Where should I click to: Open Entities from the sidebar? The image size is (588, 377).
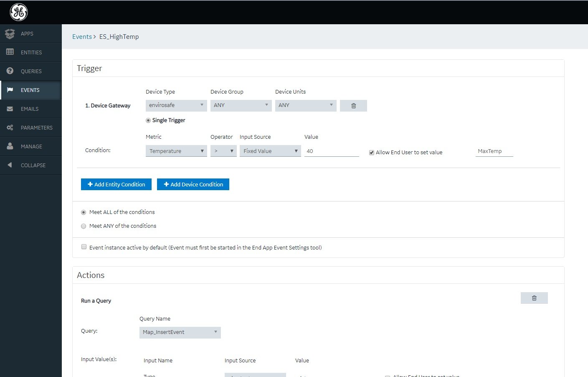31,53
